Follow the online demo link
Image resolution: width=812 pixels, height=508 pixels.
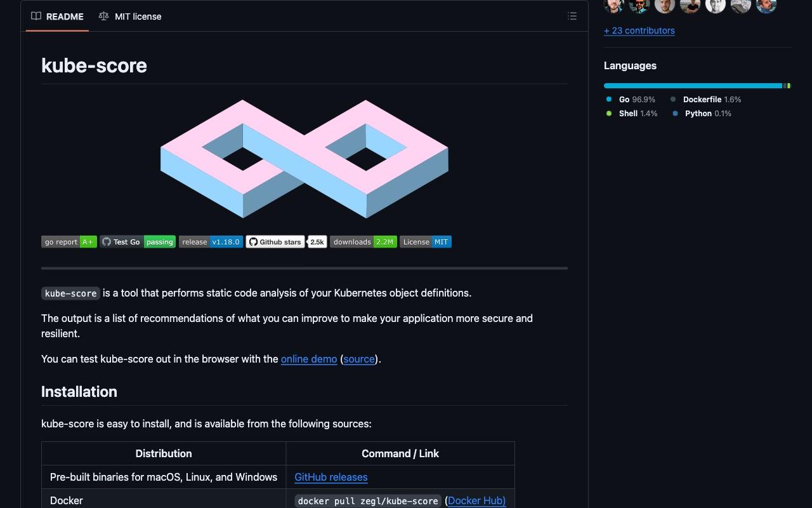[x=309, y=359]
